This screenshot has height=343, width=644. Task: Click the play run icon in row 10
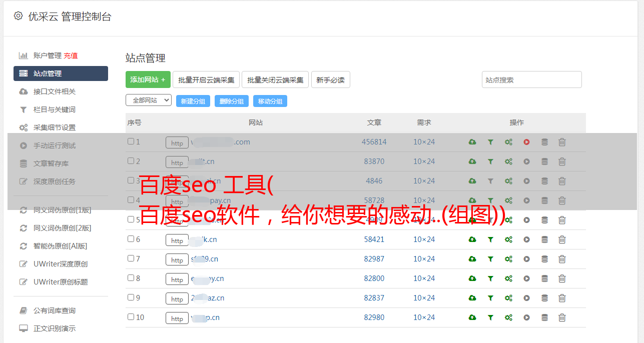[x=526, y=317]
